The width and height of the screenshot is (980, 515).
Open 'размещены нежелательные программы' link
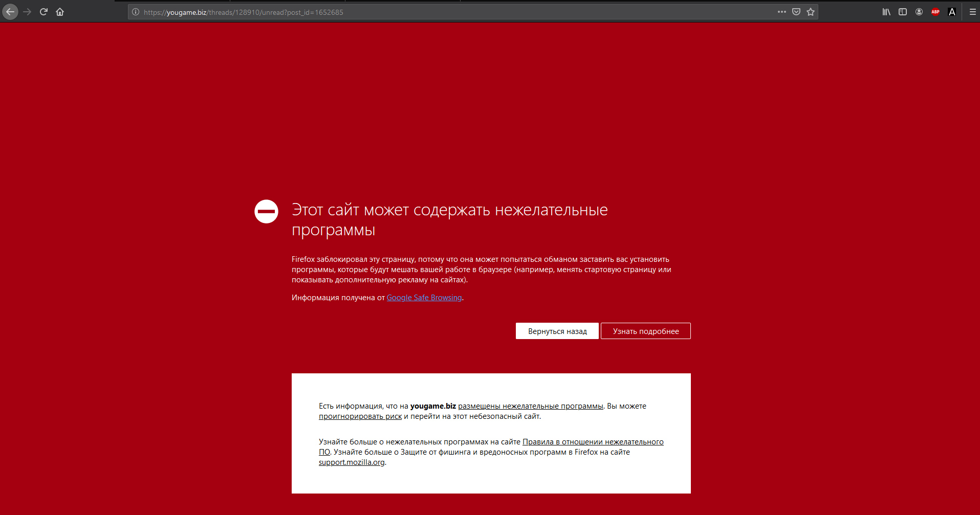(531, 406)
